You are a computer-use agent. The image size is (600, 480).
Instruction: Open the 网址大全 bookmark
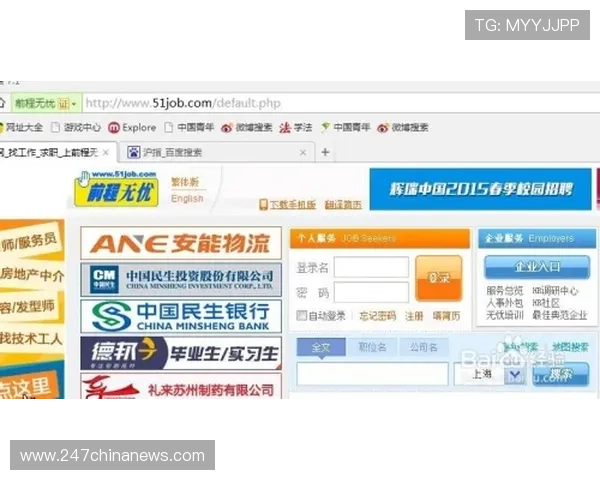pos(21,127)
